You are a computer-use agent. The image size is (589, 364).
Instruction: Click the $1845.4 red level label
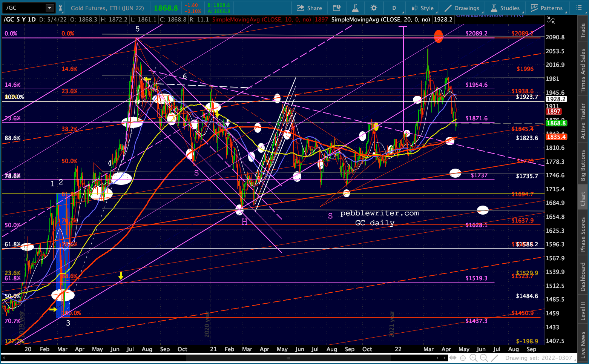(x=522, y=129)
